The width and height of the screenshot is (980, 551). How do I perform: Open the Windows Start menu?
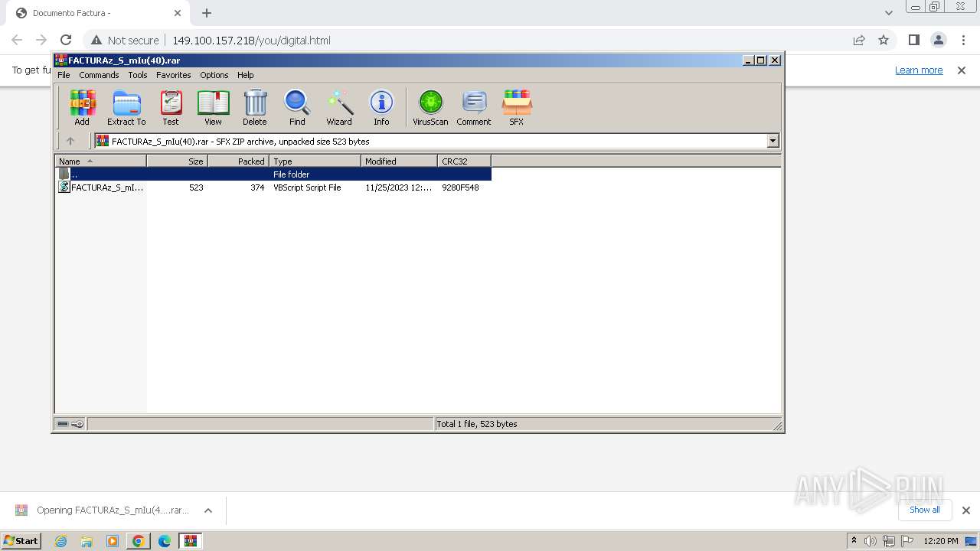[x=21, y=541]
